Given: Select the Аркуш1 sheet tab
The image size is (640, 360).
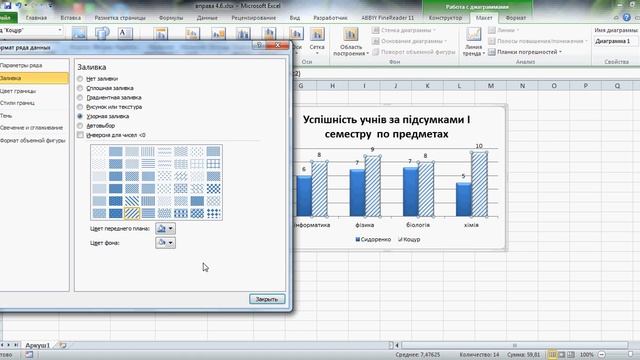Looking at the screenshot, I should [38, 345].
